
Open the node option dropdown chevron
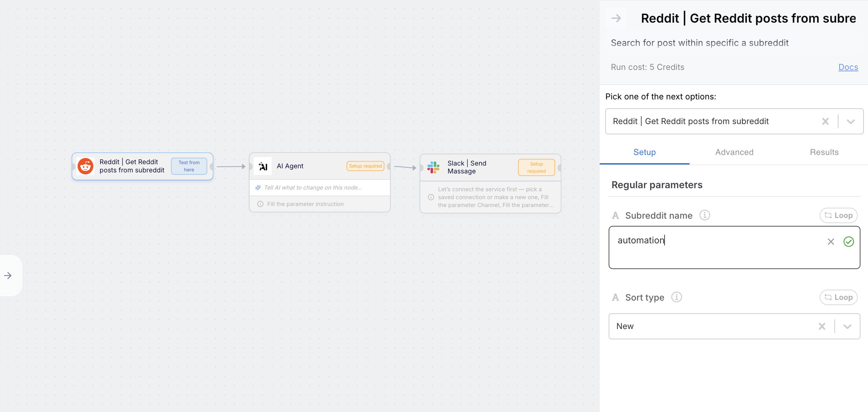pyautogui.click(x=851, y=121)
